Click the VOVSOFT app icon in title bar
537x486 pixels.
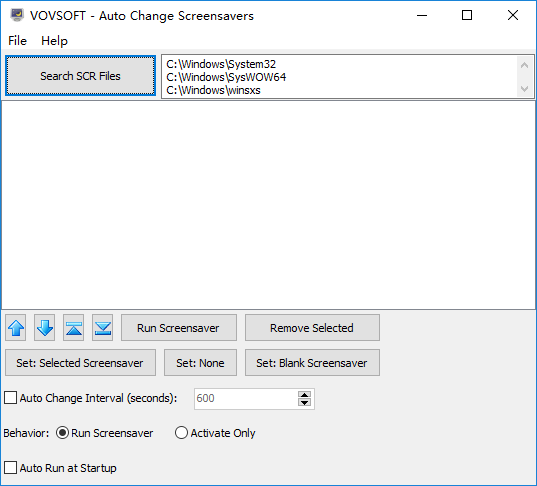17,15
